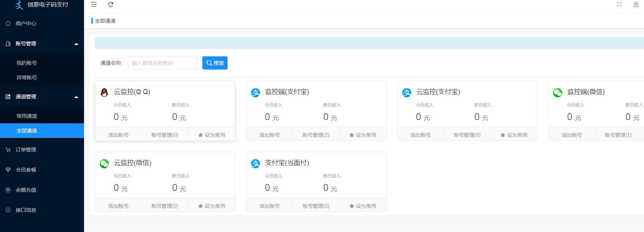Click star 设为常用 on 监控端(支付宝) card
Image resolution: width=644 pixels, height=232 pixels.
(363, 135)
